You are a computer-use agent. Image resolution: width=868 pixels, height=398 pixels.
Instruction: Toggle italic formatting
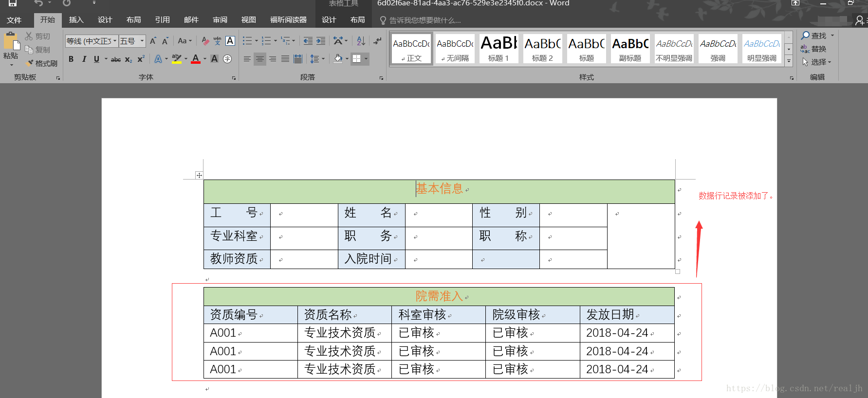(x=84, y=59)
